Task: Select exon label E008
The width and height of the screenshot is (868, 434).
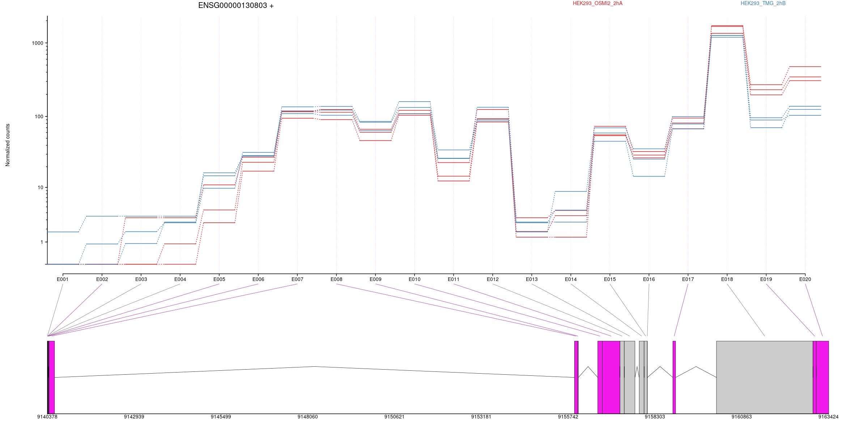Action: pyautogui.click(x=336, y=279)
